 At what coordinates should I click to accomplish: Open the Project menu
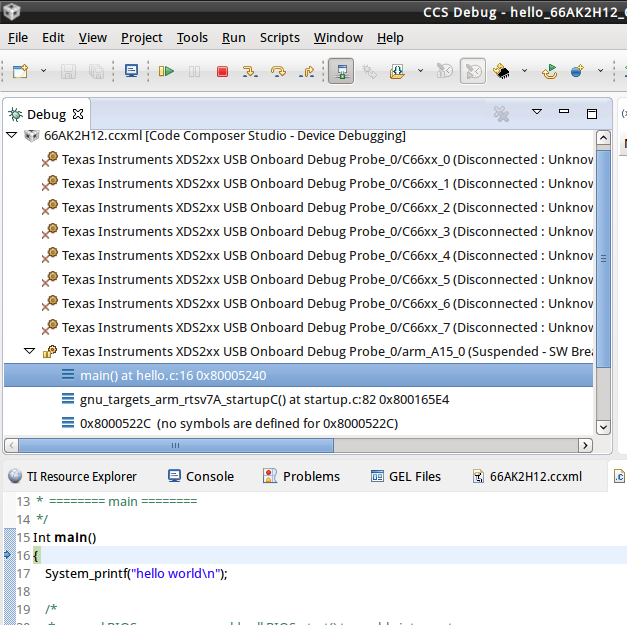[x=142, y=38]
